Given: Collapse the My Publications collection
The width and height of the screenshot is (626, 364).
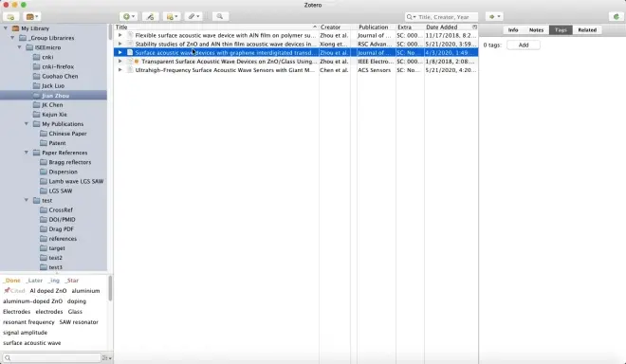Looking at the screenshot, I should pyautogui.click(x=27, y=124).
